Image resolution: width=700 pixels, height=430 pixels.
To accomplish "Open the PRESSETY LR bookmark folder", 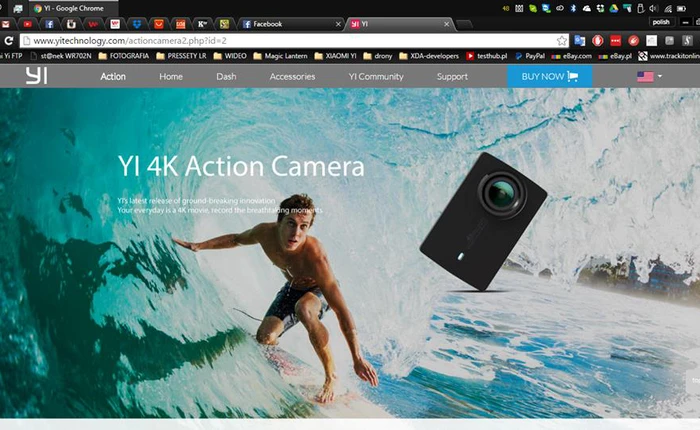I will pos(181,56).
